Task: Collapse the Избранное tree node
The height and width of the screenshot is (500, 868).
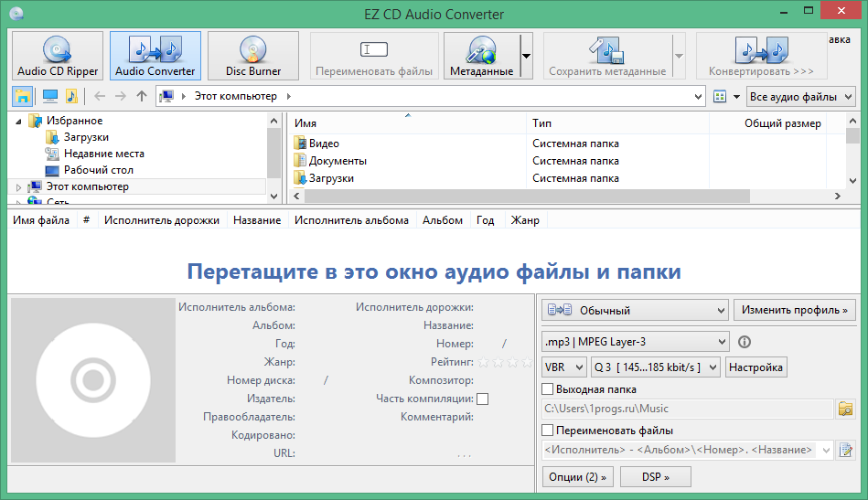Action: [18, 122]
